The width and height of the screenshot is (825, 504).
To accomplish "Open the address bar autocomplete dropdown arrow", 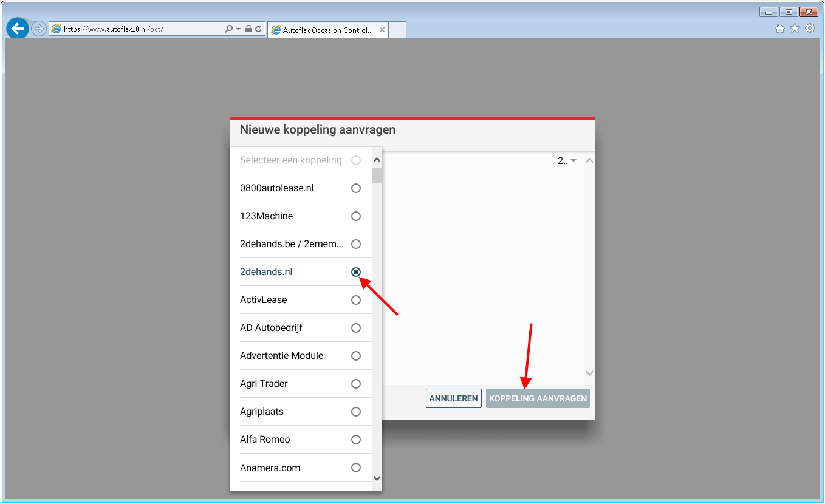I will click(238, 29).
